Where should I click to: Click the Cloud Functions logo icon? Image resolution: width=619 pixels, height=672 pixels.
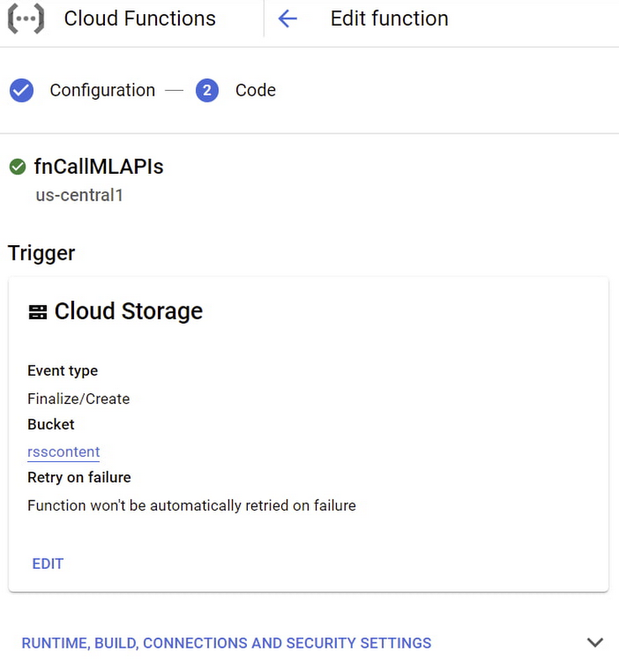click(25, 18)
